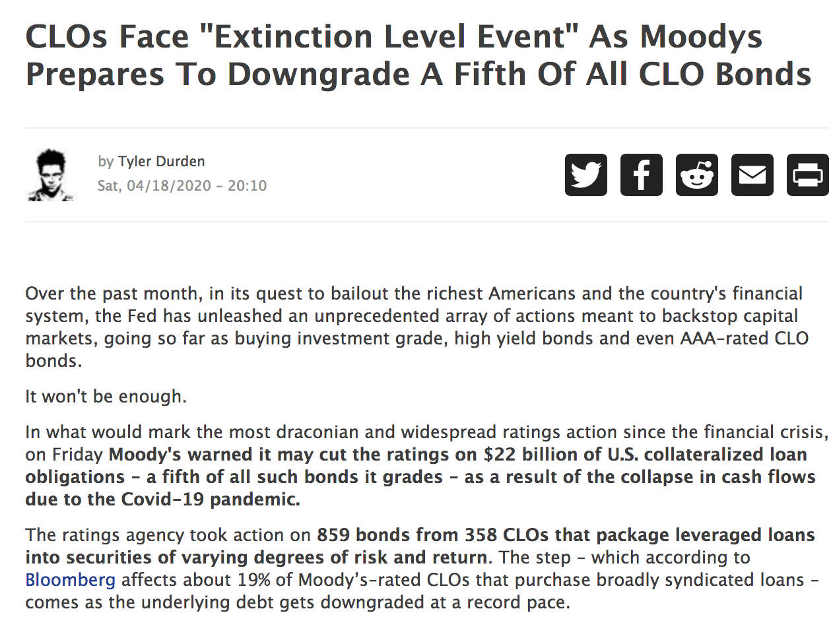Follow the Bloomberg hyperlink

(70, 580)
